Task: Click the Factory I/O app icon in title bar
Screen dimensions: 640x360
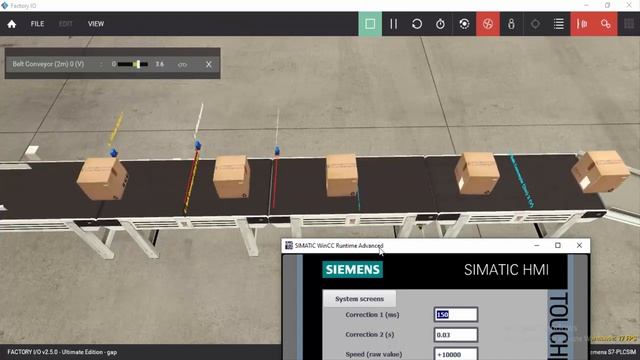Action: click(x=4, y=6)
